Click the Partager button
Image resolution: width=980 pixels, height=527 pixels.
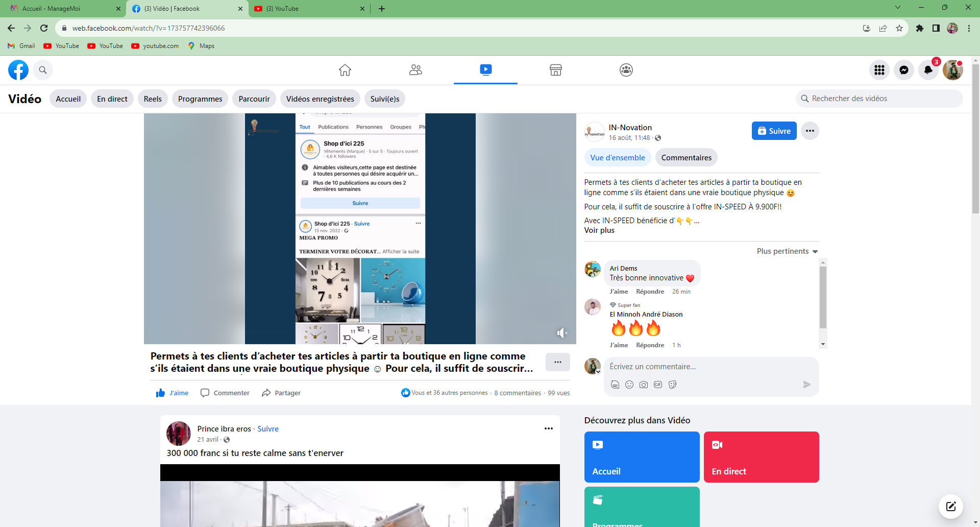pos(281,393)
